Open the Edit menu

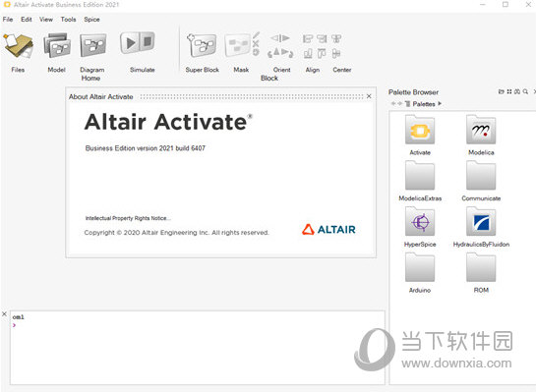point(27,20)
